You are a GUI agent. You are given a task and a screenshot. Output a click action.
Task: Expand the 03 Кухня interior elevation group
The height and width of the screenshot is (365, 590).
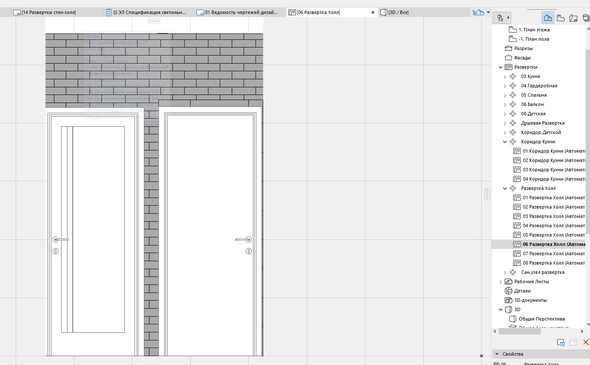(505, 76)
